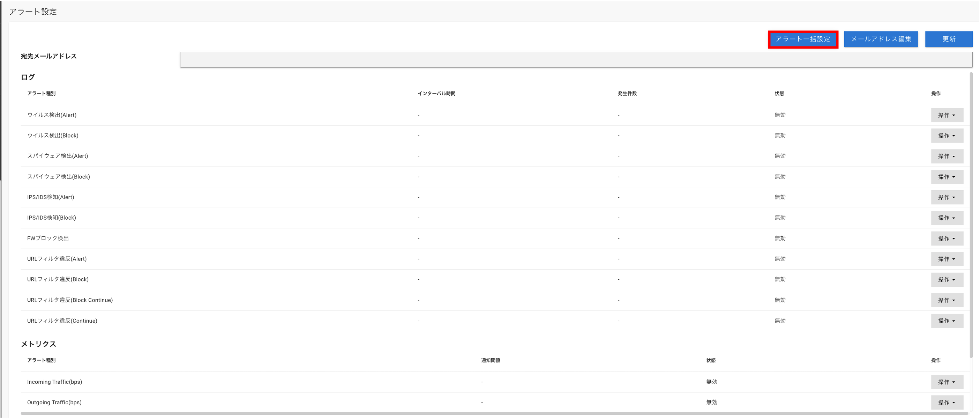Select IPS/IDS検知(Block) text
The height and width of the screenshot is (419, 980).
(x=51, y=218)
